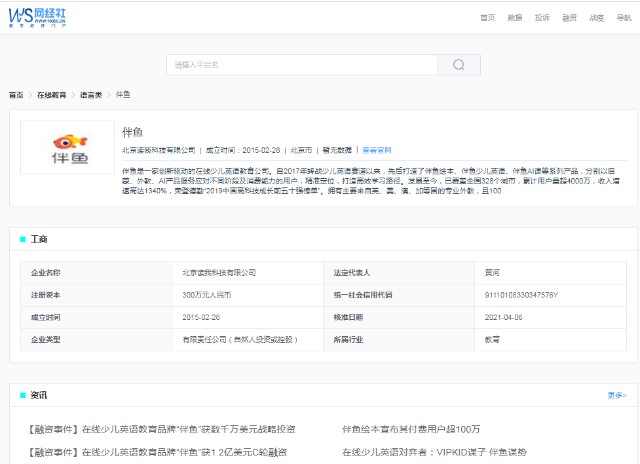Viewport: 640px width, 464px height.
Task: Select the 法定代表人 label cell
Action: pyautogui.click(x=399, y=273)
